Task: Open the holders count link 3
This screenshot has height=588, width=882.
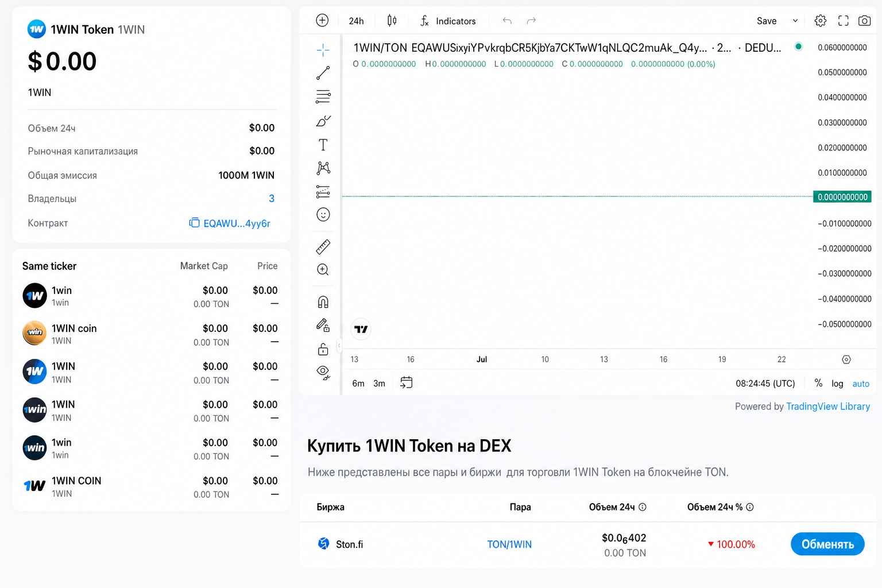Action: tap(272, 199)
